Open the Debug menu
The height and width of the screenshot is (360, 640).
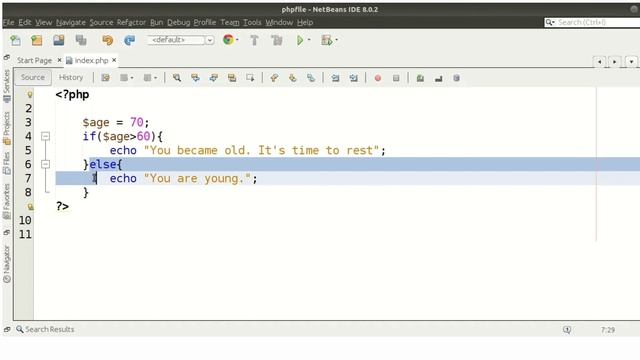click(x=178, y=22)
